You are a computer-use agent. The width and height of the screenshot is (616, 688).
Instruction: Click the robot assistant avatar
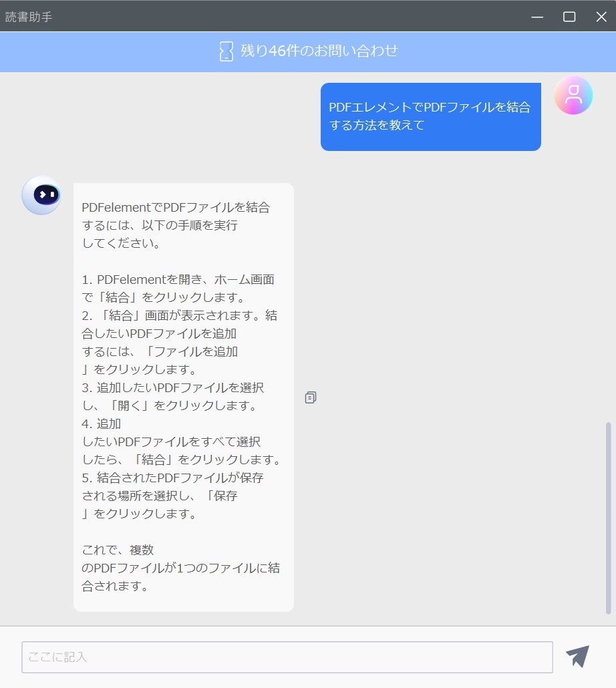click(41, 195)
